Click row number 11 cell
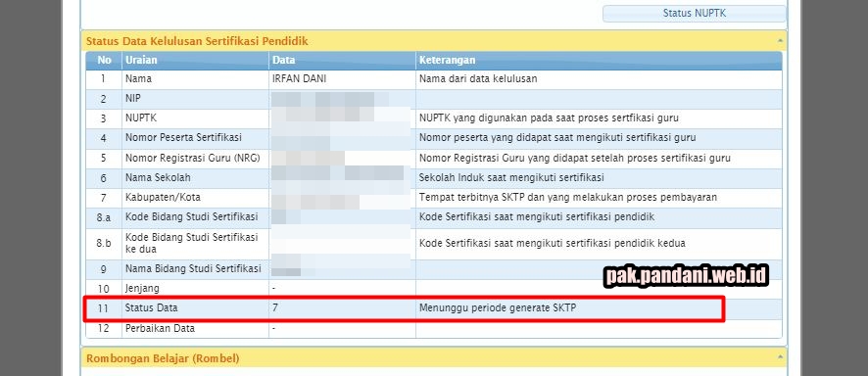Image resolution: width=868 pixels, height=376 pixels. coord(104,308)
